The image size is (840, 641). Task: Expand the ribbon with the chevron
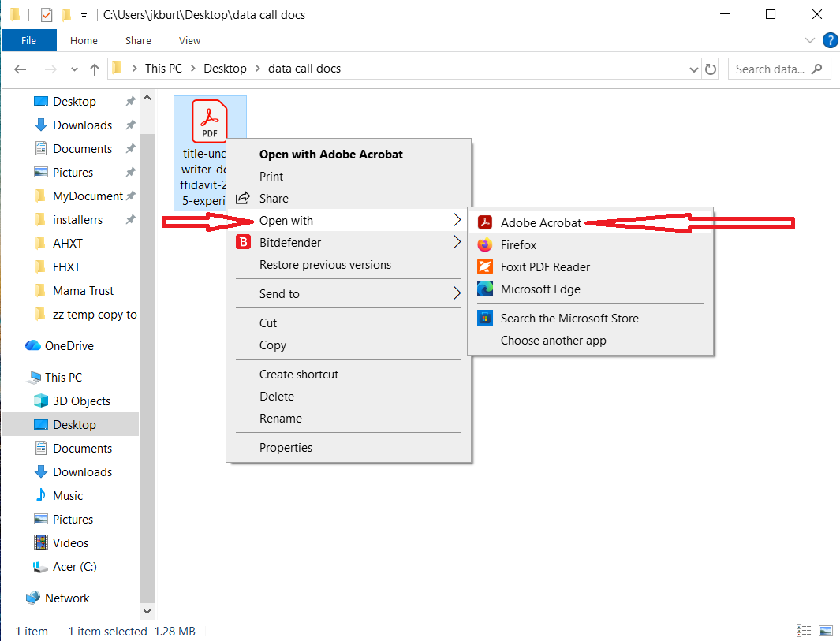(x=810, y=40)
